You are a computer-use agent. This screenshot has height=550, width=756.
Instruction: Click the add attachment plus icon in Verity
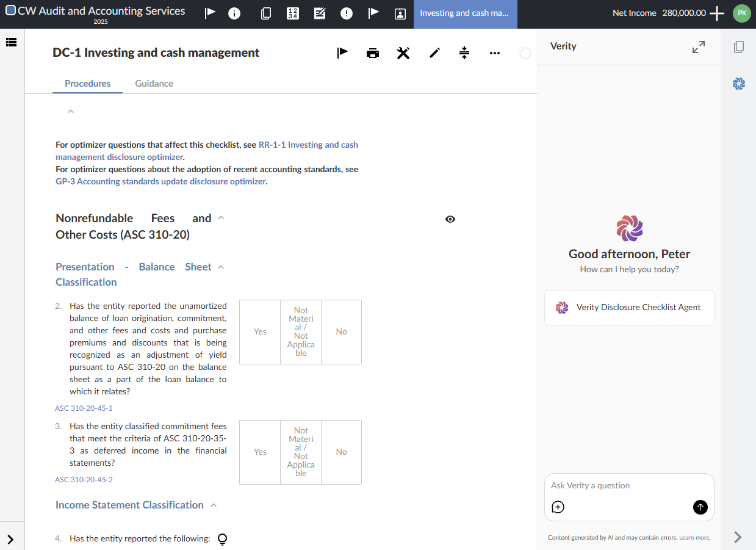click(558, 507)
